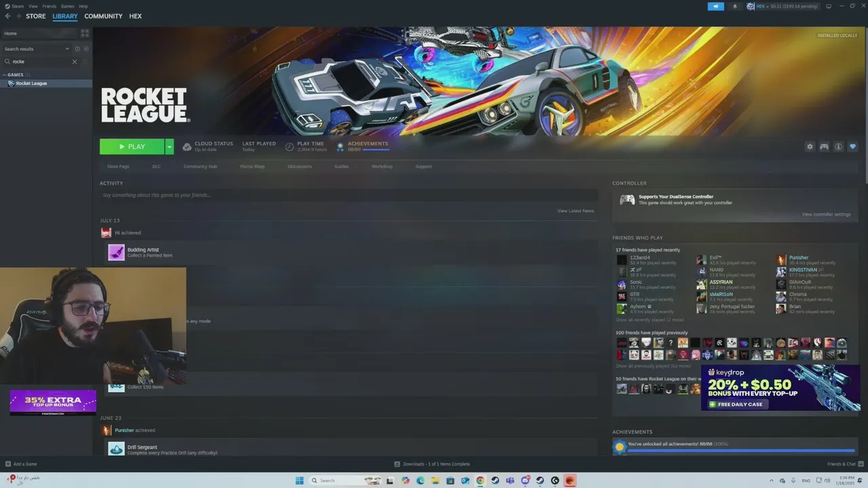Open Friends & Chat
Viewport: 868px width, 488px height.
(x=845, y=464)
